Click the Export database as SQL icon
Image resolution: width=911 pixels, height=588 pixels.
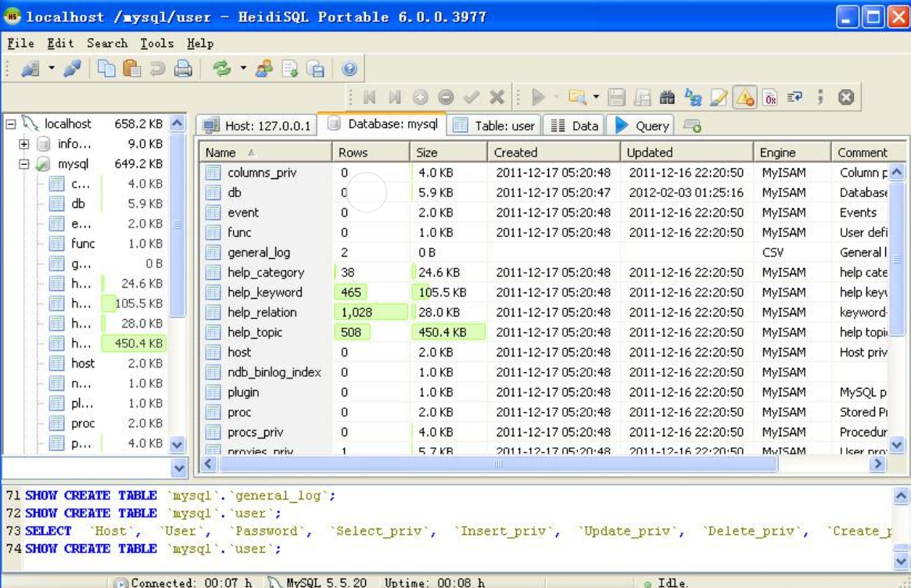(x=315, y=70)
